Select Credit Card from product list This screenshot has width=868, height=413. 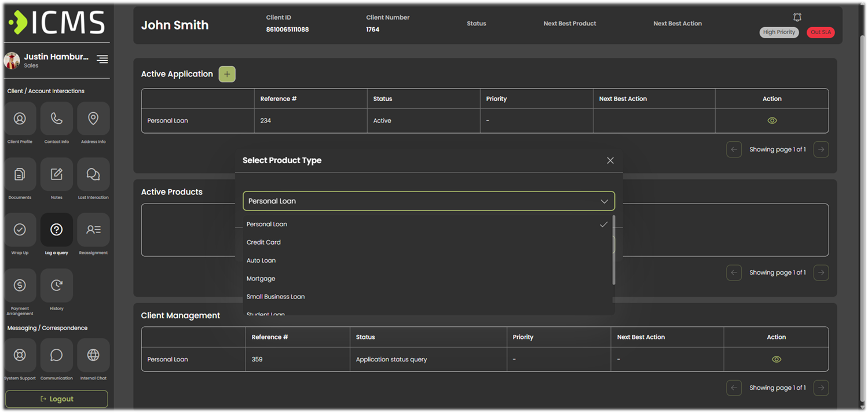263,242
